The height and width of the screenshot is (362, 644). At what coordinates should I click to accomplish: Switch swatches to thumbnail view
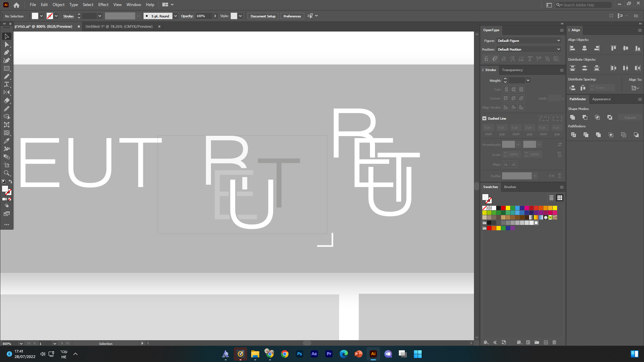click(x=559, y=198)
